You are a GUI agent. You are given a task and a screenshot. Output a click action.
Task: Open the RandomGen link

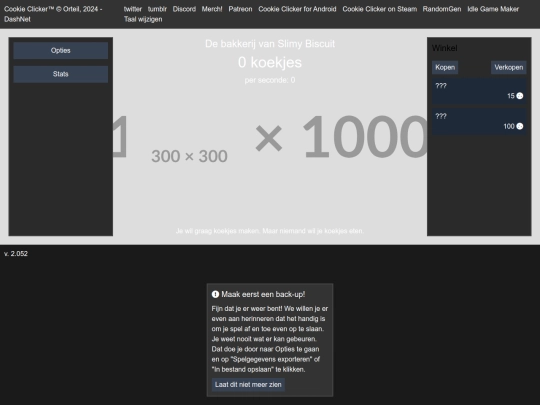tap(442, 9)
